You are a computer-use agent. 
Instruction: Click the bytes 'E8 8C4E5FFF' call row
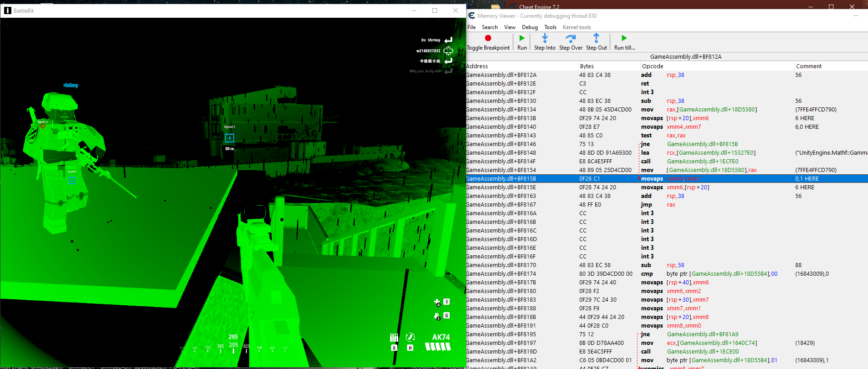point(595,162)
